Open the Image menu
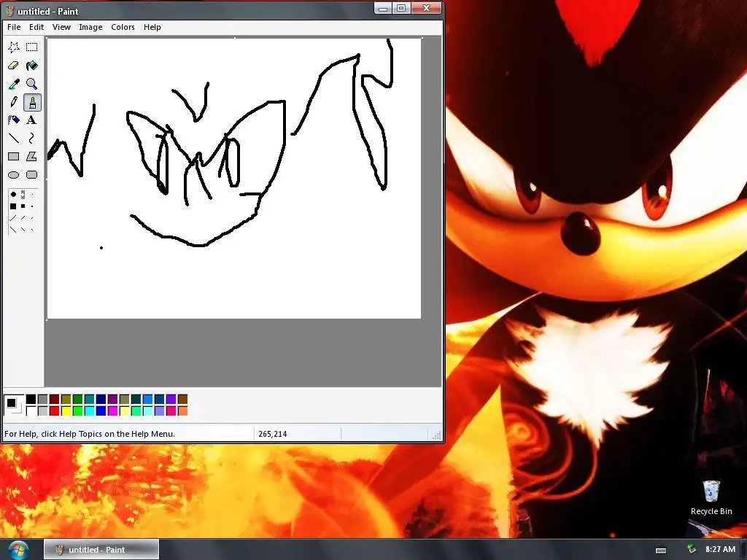This screenshot has height=560, width=747. tap(90, 27)
